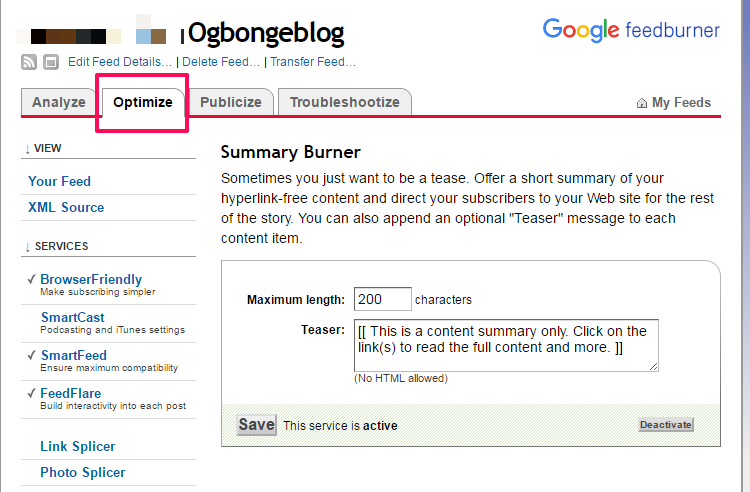Open the BrowserFriendly service
Image resolution: width=750 pixels, height=492 pixels.
click(x=90, y=279)
